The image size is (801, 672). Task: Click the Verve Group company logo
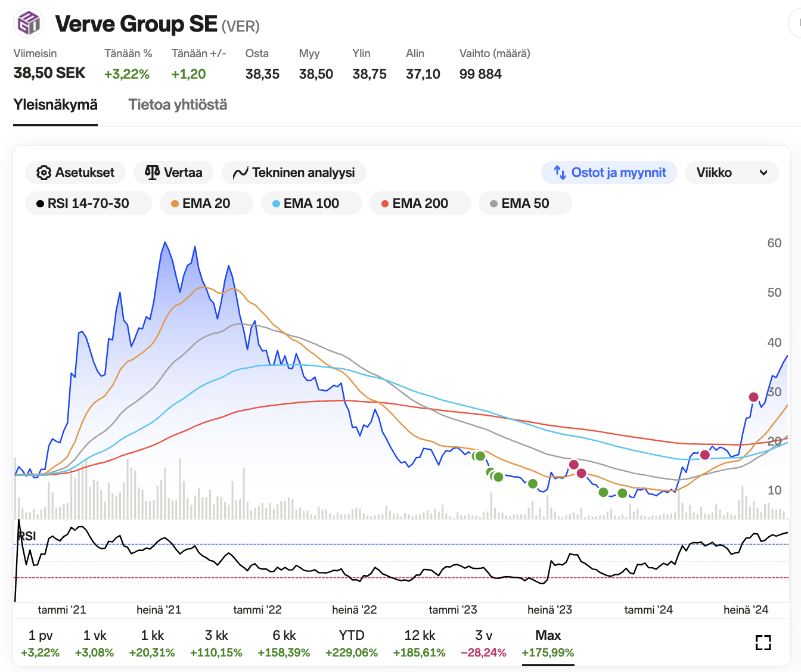(29, 24)
